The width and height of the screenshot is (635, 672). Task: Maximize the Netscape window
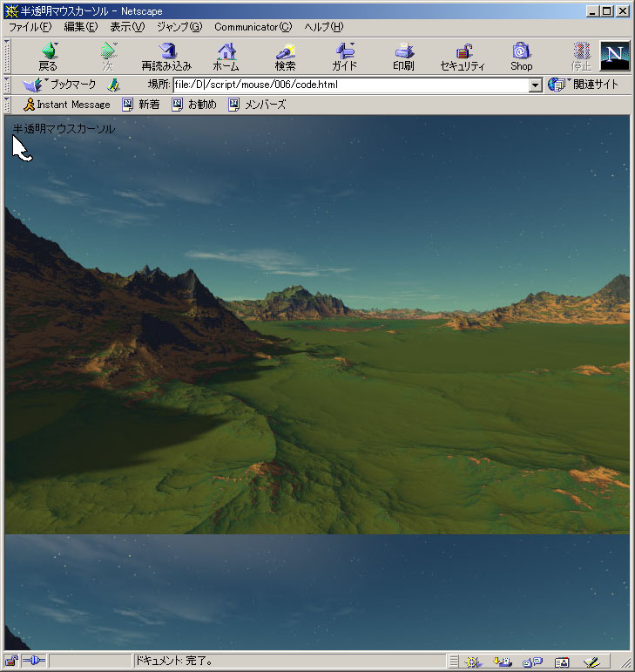point(606,11)
